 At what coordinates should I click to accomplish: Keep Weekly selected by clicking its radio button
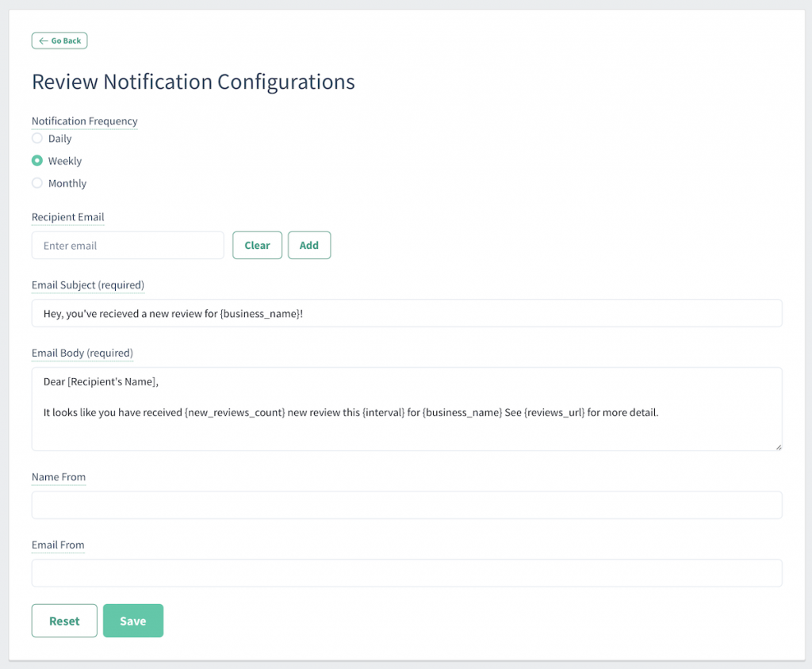[x=36, y=161]
